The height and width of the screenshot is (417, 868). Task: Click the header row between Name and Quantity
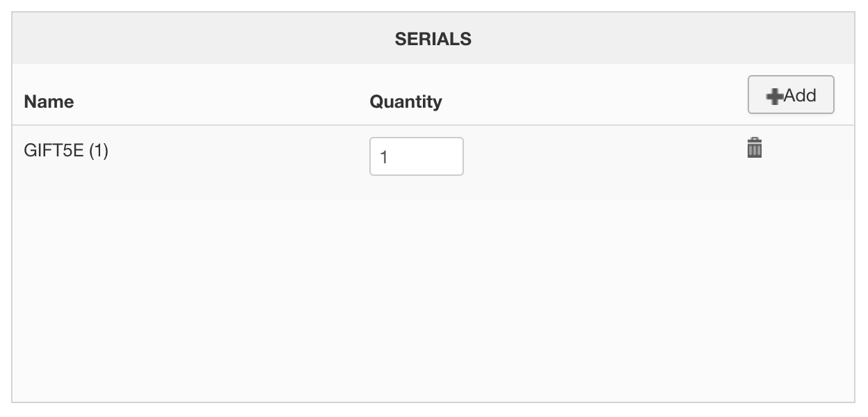[x=223, y=101]
